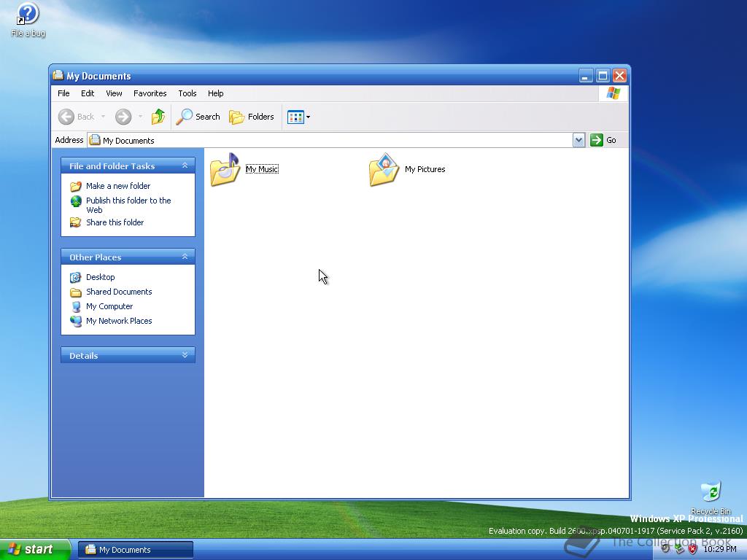Click Share this folder link

coord(115,222)
